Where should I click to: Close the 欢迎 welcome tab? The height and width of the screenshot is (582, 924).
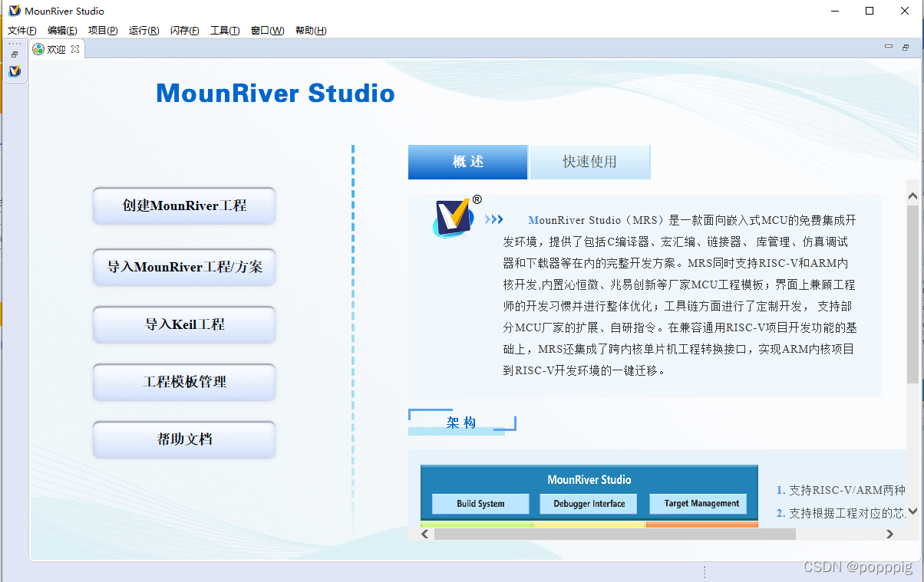[75, 49]
